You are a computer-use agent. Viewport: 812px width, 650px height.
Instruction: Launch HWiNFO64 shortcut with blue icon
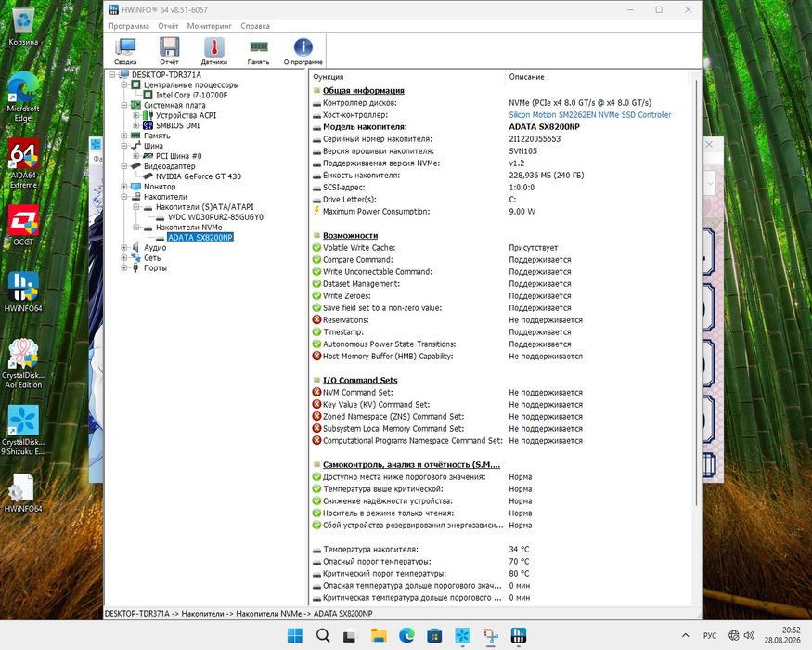[x=23, y=292]
